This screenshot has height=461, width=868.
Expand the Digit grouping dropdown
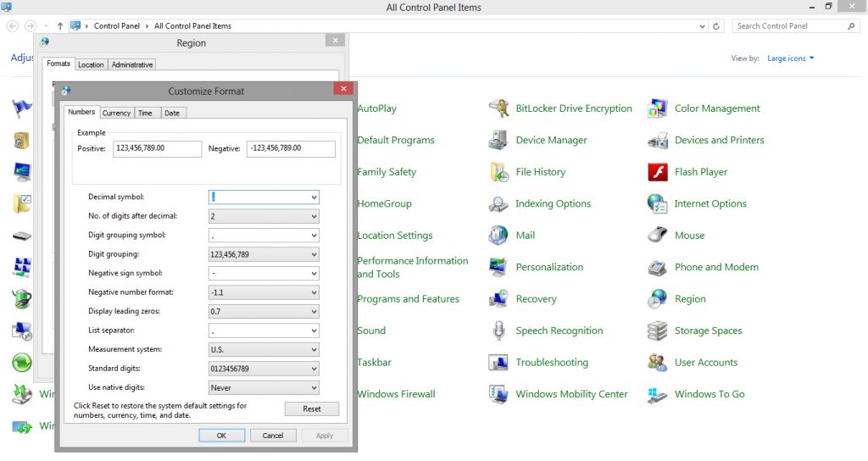314,254
